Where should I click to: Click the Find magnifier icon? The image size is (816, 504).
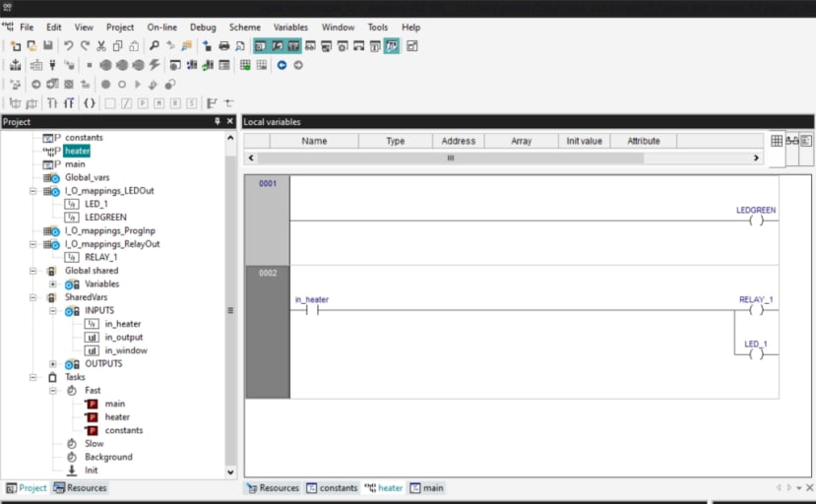click(154, 46)
